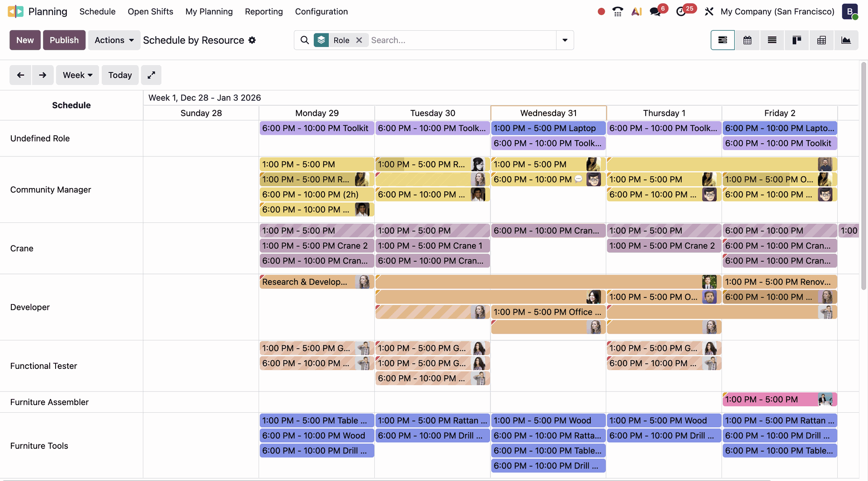868x481 pixels.
Task: Click the Publish button
Action: [x=64, y=40]
